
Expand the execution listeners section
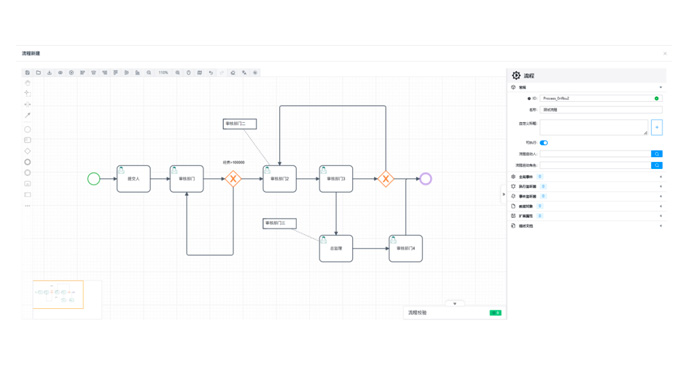click(587, 187)
